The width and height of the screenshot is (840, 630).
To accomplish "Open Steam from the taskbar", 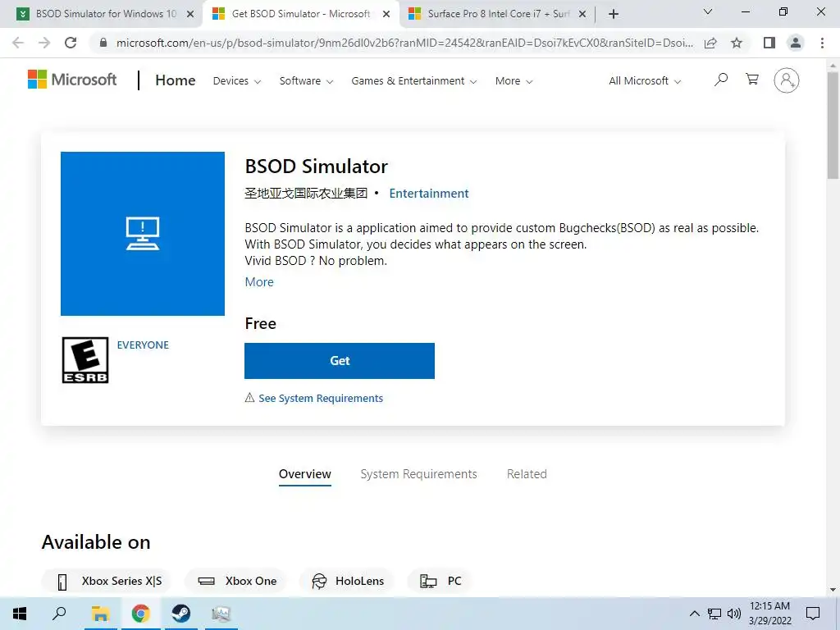I will (x=181, y=614).
